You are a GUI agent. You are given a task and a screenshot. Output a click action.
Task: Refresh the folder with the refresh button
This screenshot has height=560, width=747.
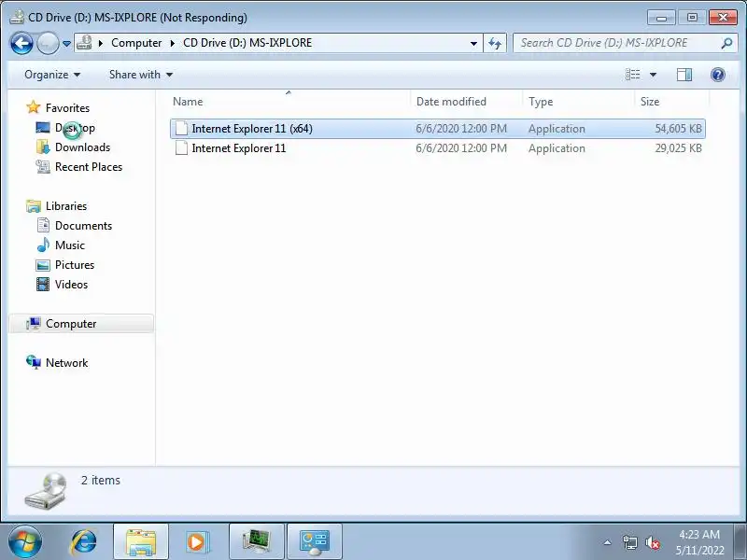pos(495,43)
